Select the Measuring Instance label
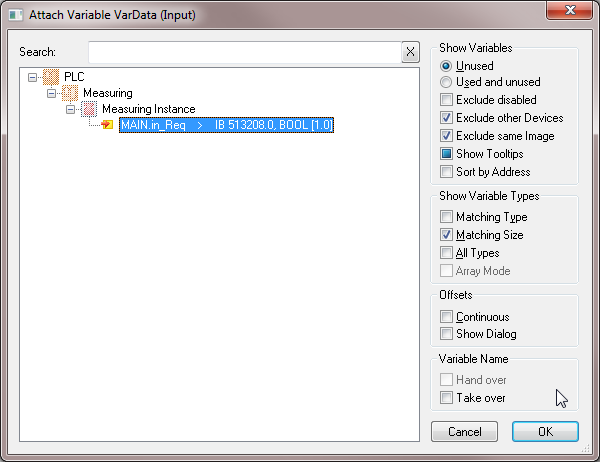This screenshot has width=600, height=462. coord(149,109)
